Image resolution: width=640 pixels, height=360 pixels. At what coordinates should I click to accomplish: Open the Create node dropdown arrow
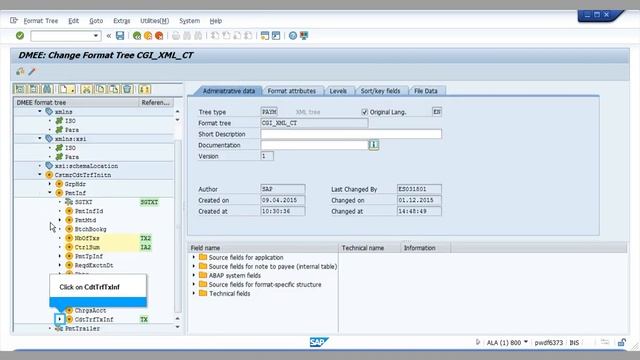pos(72,89)
